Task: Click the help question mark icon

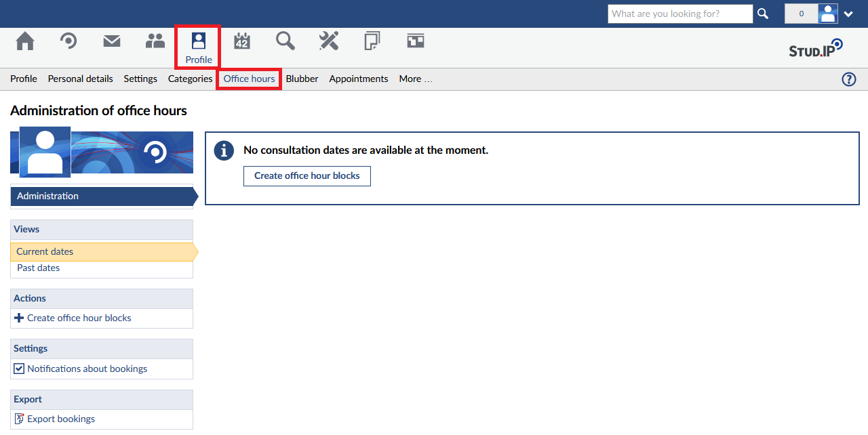Action: click(x=848, y=79)
